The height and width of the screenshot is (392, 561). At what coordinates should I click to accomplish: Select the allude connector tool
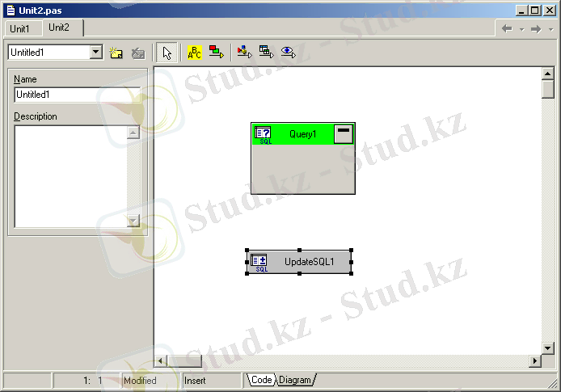(217, 53)
